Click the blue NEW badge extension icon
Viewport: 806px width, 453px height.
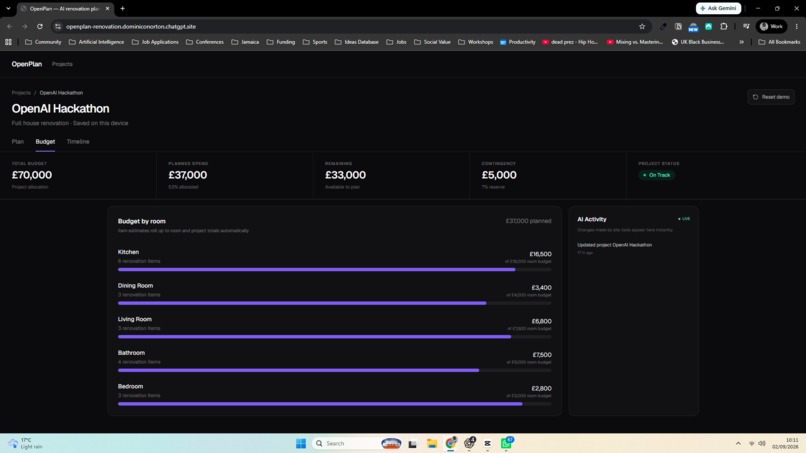pyautogui.click(x=693, y=27)
